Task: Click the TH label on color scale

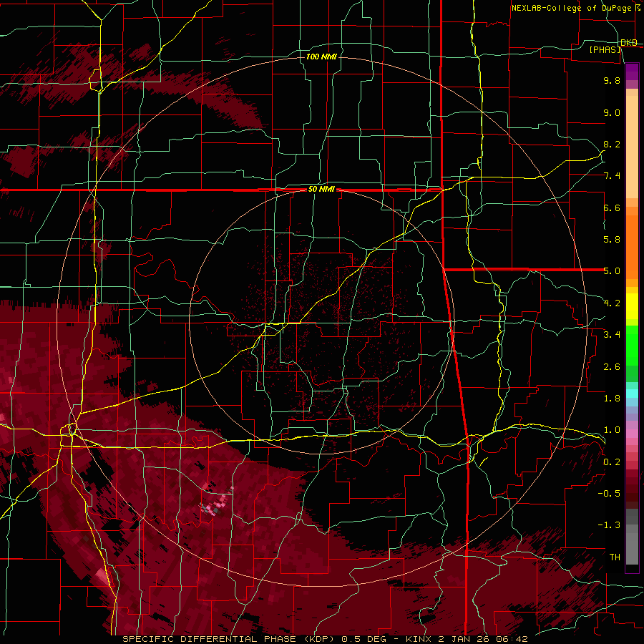Action: (615, 557)
